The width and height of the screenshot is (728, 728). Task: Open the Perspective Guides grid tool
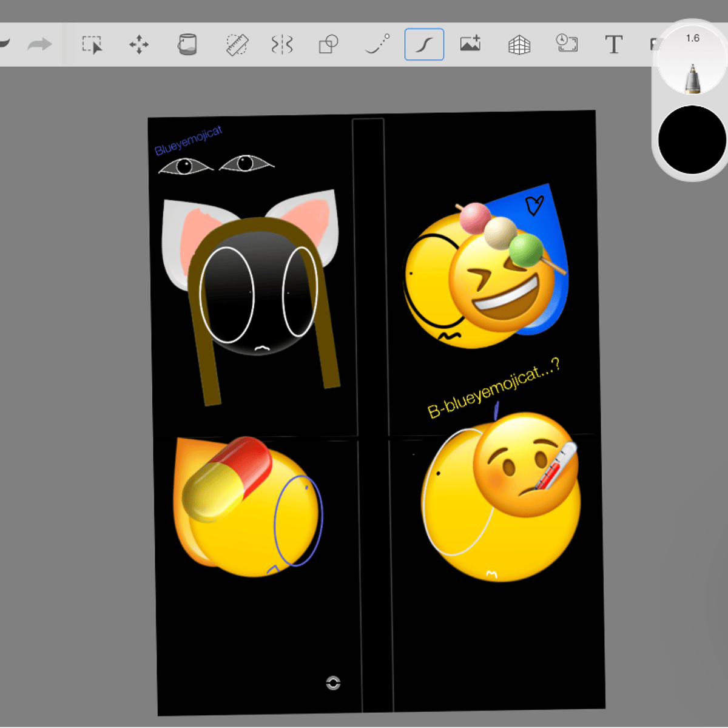519,45
